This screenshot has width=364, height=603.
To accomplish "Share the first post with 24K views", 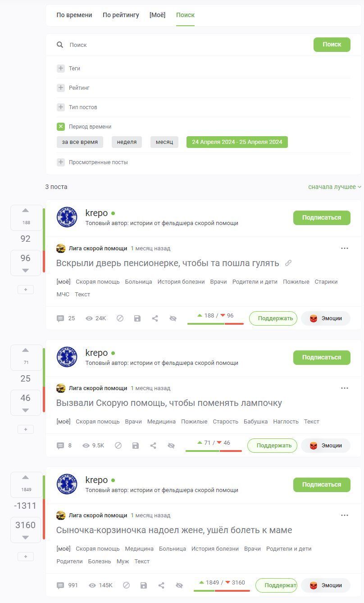I will coord(155,318).
